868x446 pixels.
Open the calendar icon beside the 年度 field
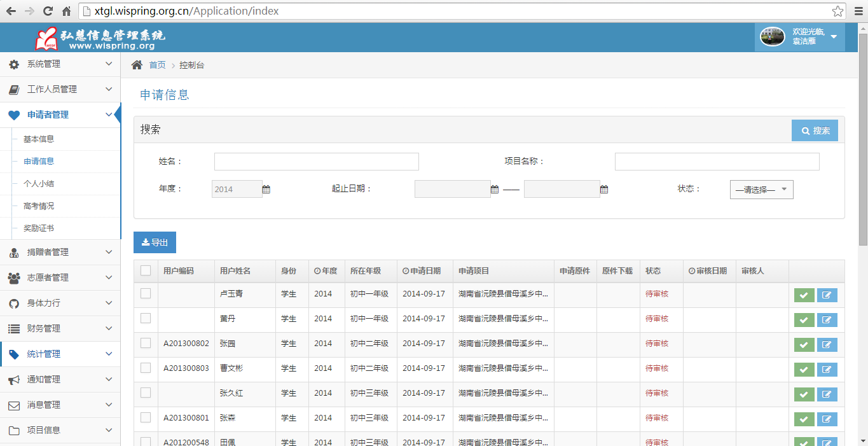coord(266,190)
